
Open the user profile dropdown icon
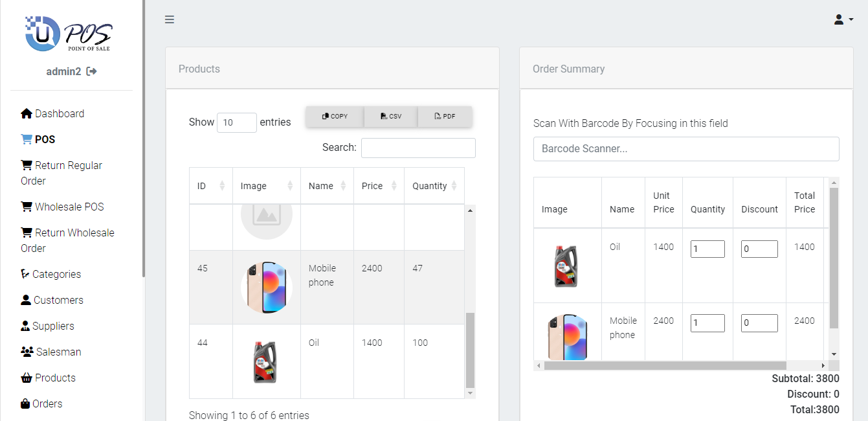pyautogui.click(x=843, y=19)
